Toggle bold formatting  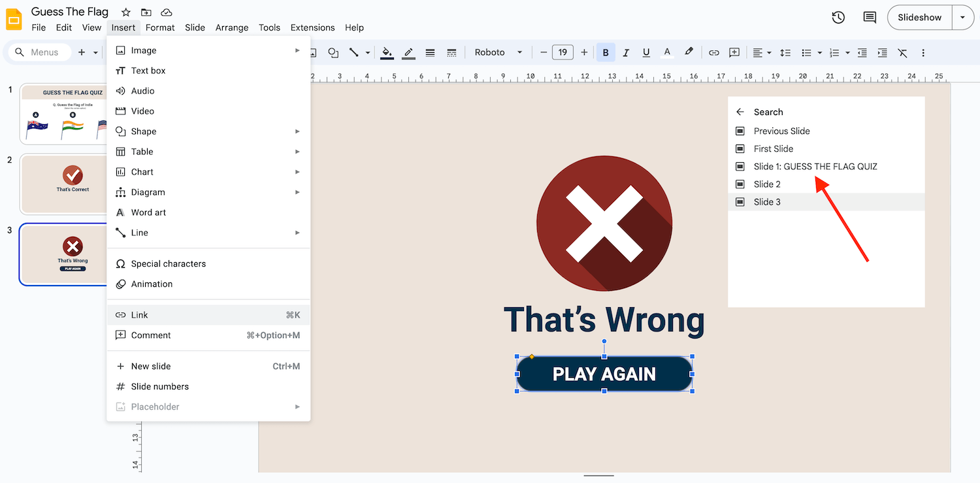coord(606,52)
